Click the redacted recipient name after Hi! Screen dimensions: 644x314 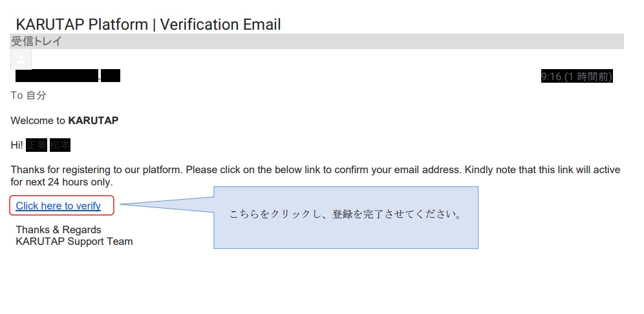point(48,145)
